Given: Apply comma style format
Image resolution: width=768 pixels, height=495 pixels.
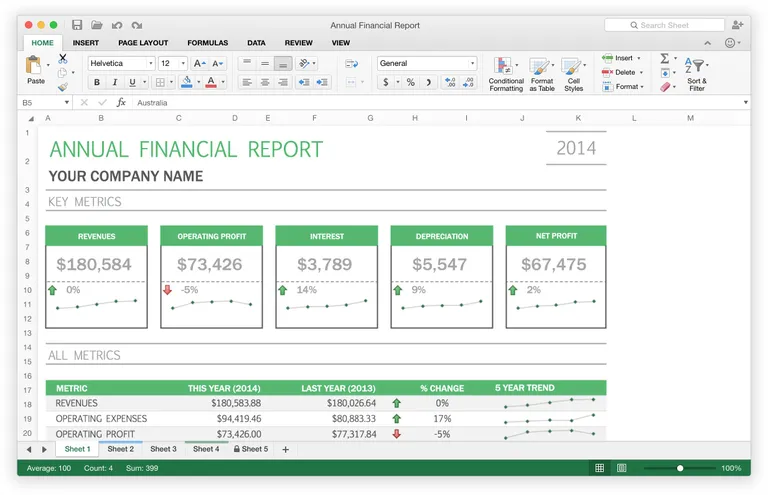Looking at the screenshot, I should [429, 82].
